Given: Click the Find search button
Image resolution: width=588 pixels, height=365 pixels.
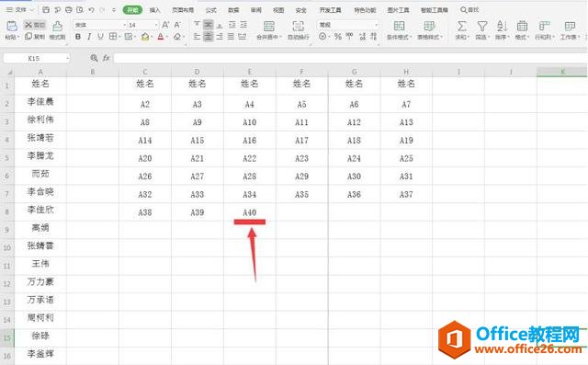Looking at the screenshot, I should pos(469,10).
